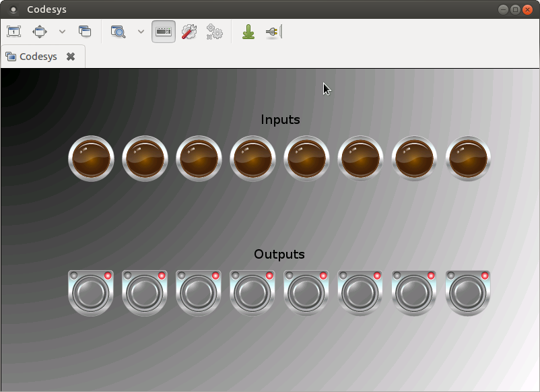Viewport: 540px width, 392px height.
Task: Click the fifth output indicator from left
Action: pyautogui.click(x=307, y=293)
